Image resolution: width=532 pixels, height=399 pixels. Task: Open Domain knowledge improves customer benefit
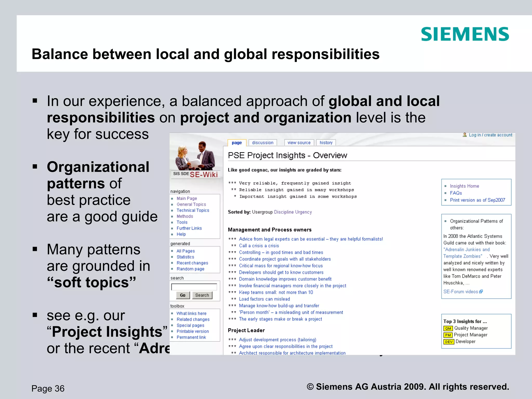(x=285, y=279)
